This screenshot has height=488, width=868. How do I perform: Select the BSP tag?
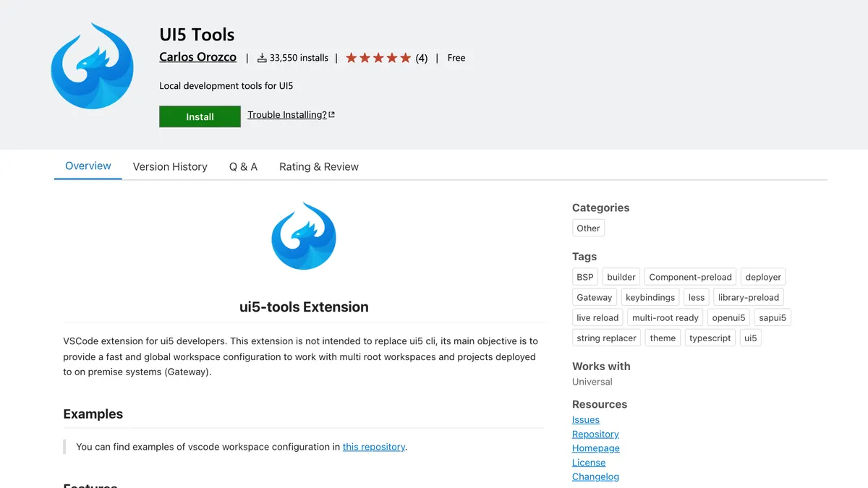tap(585, 277)
